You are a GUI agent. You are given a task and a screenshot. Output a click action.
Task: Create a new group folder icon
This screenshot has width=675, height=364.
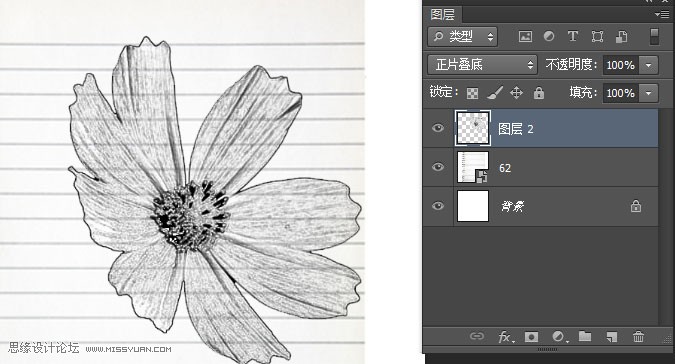585,336
